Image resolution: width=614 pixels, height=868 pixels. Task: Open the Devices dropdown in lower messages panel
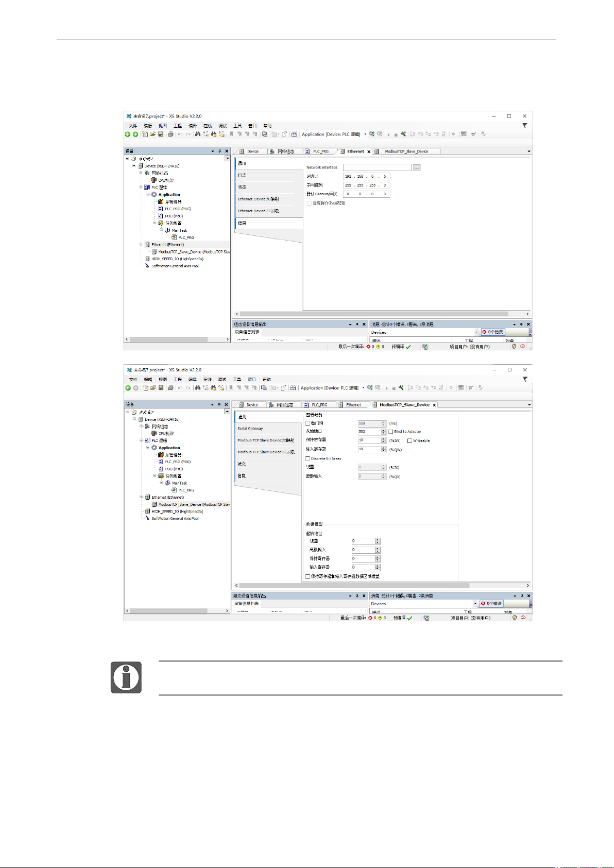point(475,604)
